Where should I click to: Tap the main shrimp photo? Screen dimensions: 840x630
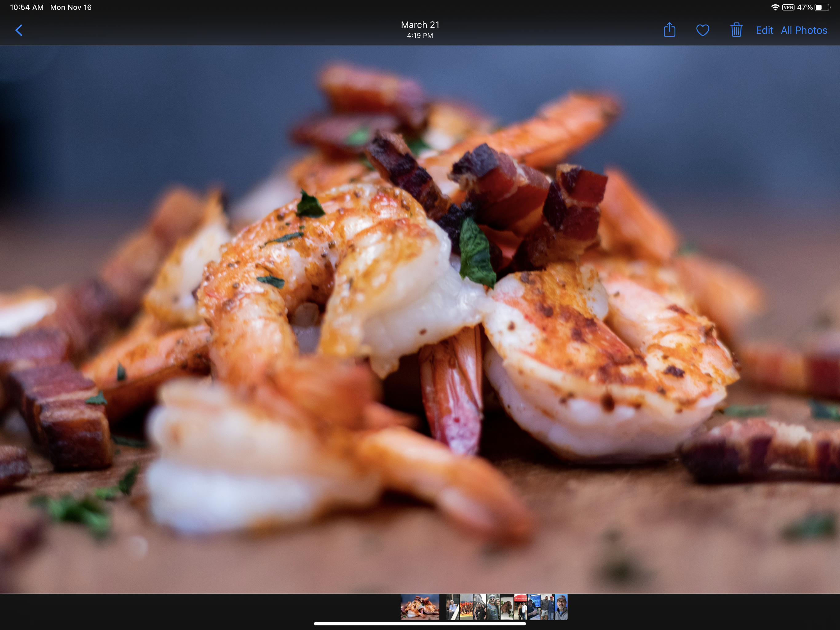[x=420, y=319]
